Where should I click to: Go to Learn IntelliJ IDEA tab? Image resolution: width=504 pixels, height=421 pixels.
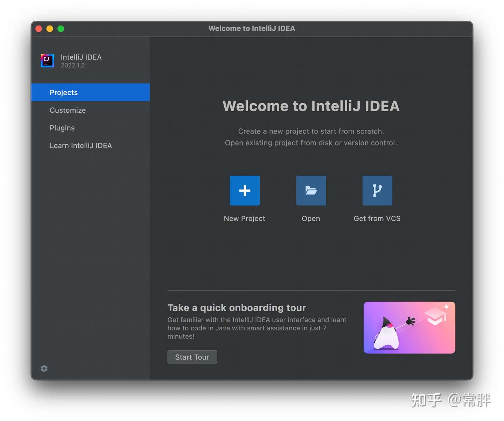point(90,146)
